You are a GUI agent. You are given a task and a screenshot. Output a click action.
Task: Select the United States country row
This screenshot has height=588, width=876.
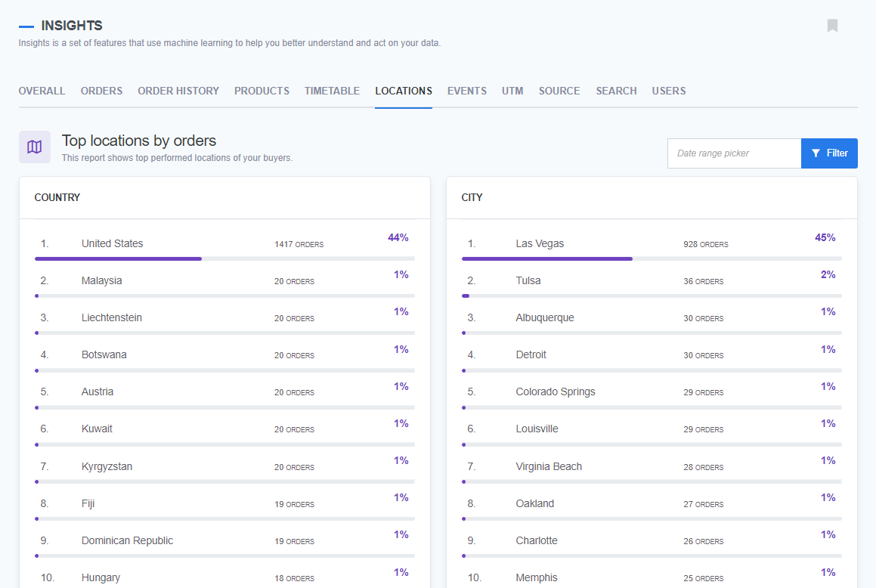pyautogui.click(x=224, y=244)
